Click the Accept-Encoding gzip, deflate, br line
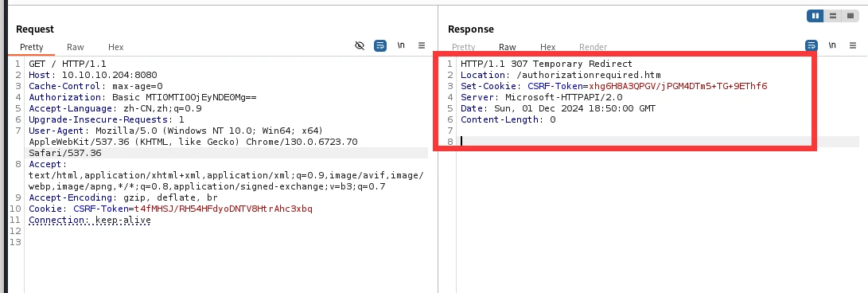Viewport: 868px width, 293px height. [123, 197]
